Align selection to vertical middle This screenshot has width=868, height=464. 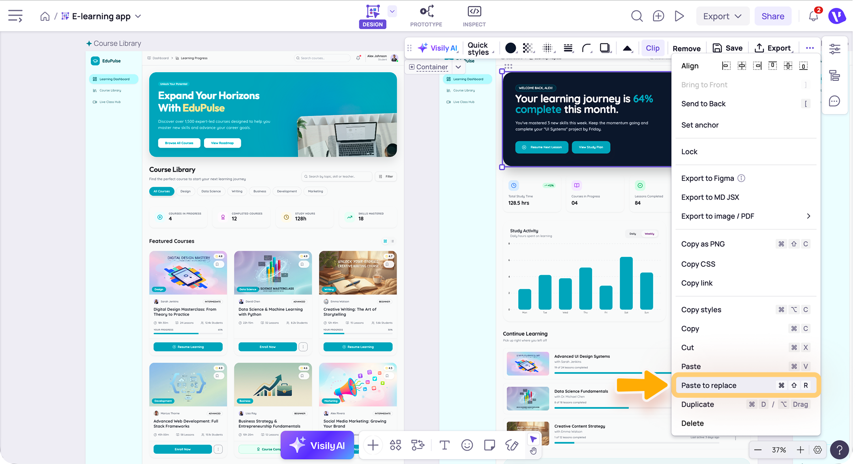point(788,66)
